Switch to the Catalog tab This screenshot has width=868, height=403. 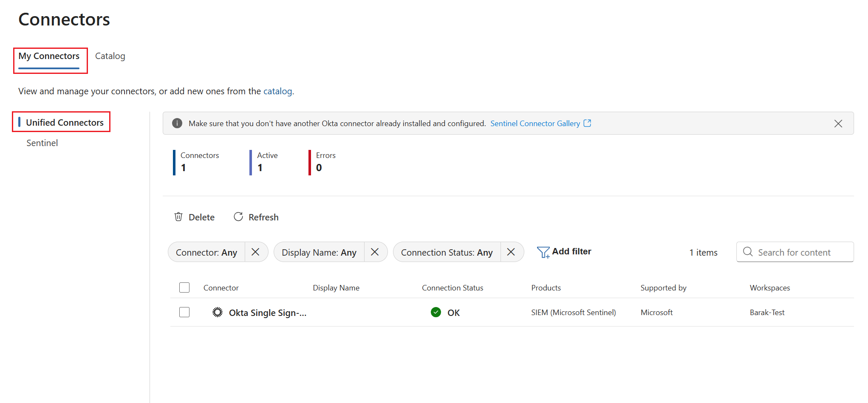pyautogui.click(x=110, y=56)
